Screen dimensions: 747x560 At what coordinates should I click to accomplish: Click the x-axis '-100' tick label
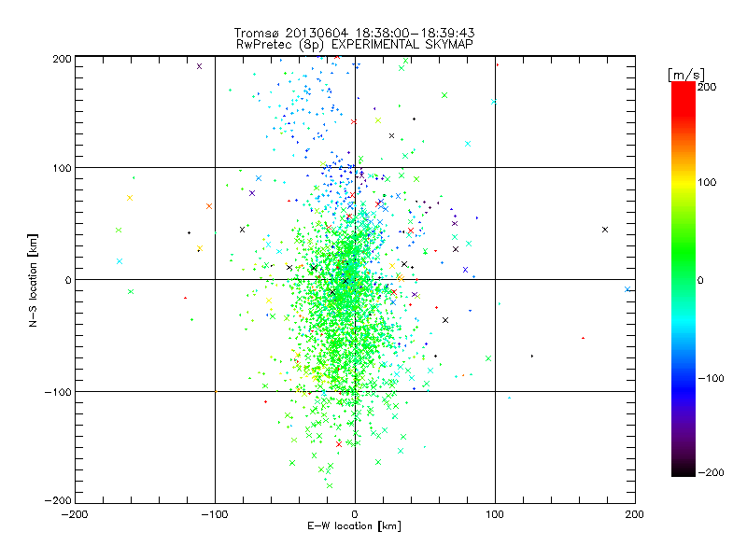(215, 514)
